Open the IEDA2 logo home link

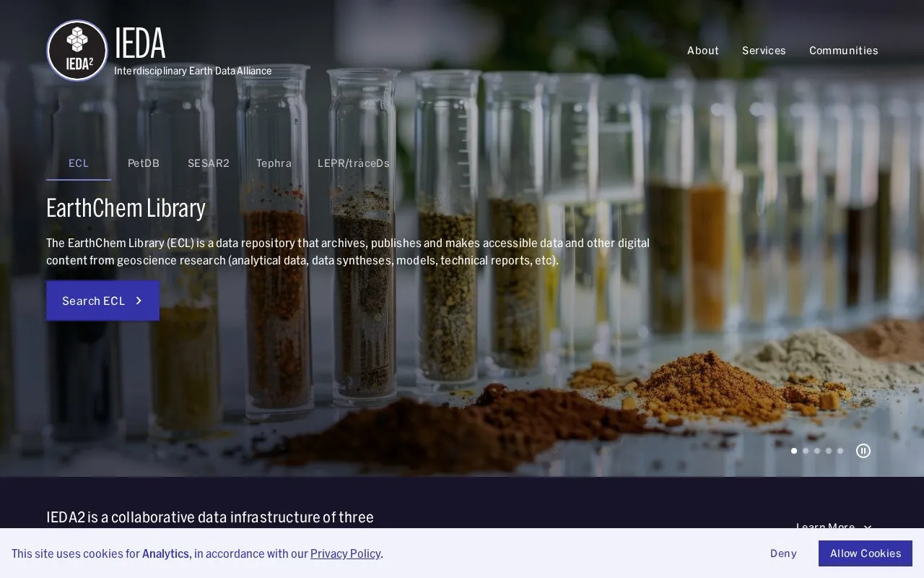tap(77, 51)
